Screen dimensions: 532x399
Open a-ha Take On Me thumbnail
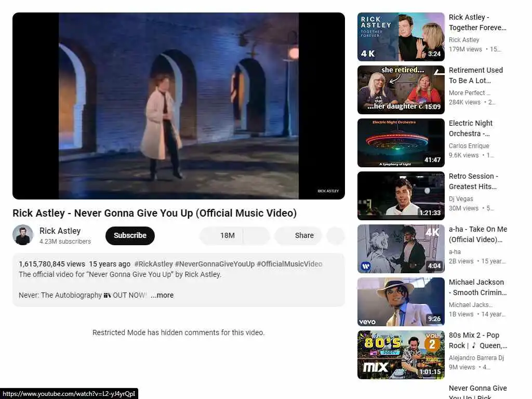coord(401,249)
